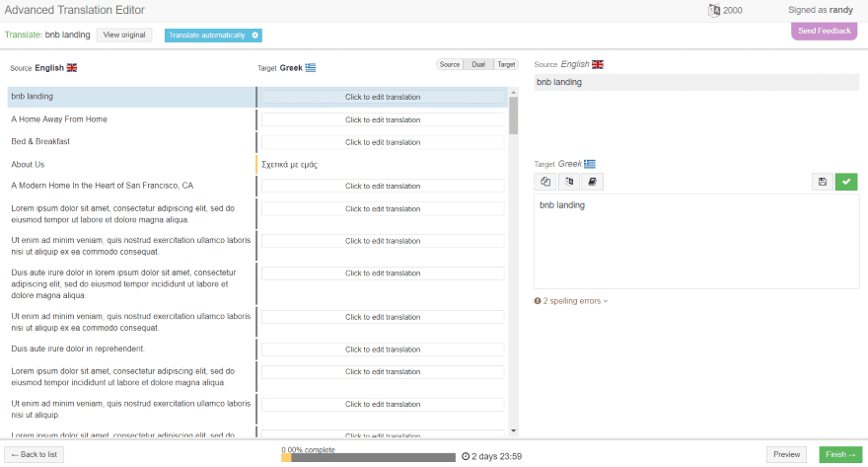This screenshot has height=467, width=868.
Task: Click the 'Advanced Translation Editor' title
Action: (75, 10)
